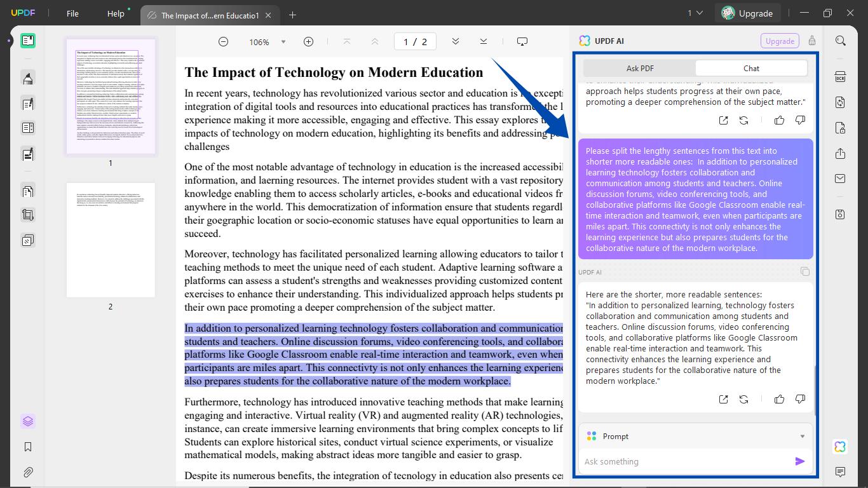Open the File menu
Image resolution: width=868 pixels, height=488 pixels.
[72, 13]
